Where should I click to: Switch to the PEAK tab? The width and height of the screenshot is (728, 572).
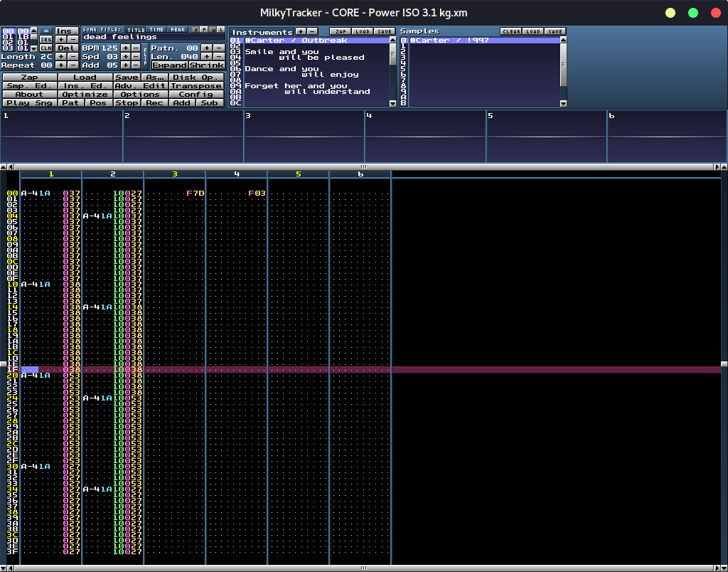click(x=177, y=30)
